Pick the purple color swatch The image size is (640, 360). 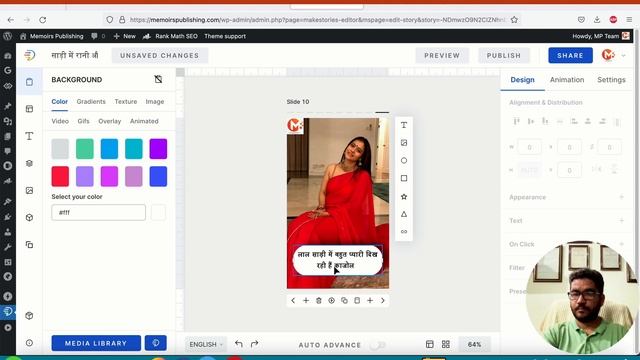point(158,149)
